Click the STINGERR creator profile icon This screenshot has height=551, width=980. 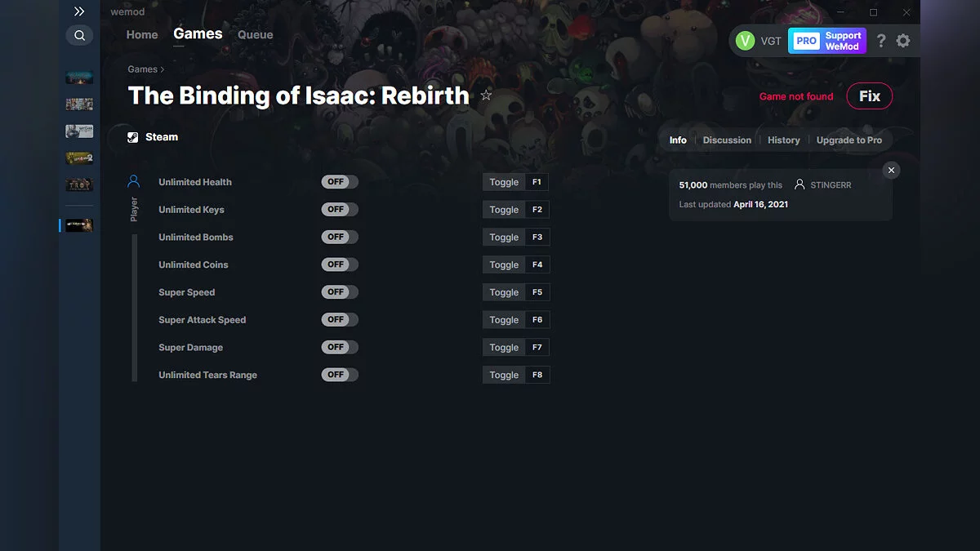pyautogui.click(x=800, y=184)
